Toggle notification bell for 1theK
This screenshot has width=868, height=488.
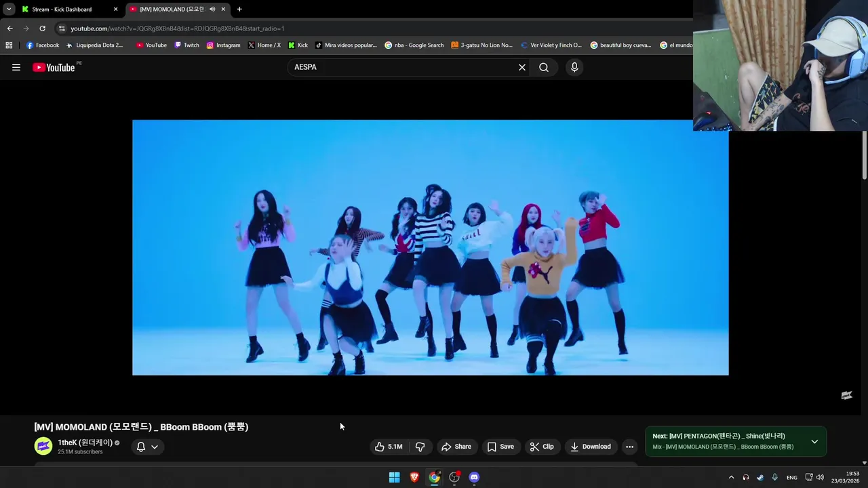tap(141, 447)
